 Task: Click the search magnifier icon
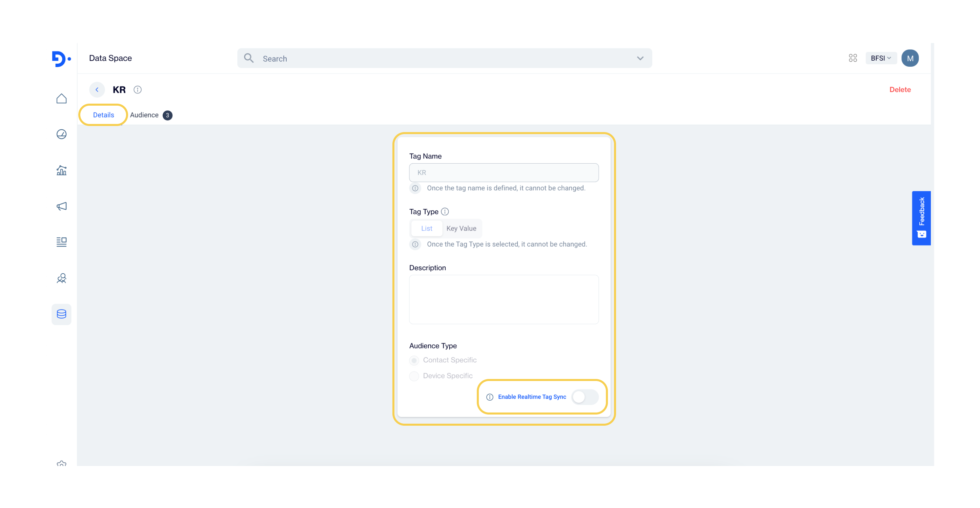tap(249, 58)
